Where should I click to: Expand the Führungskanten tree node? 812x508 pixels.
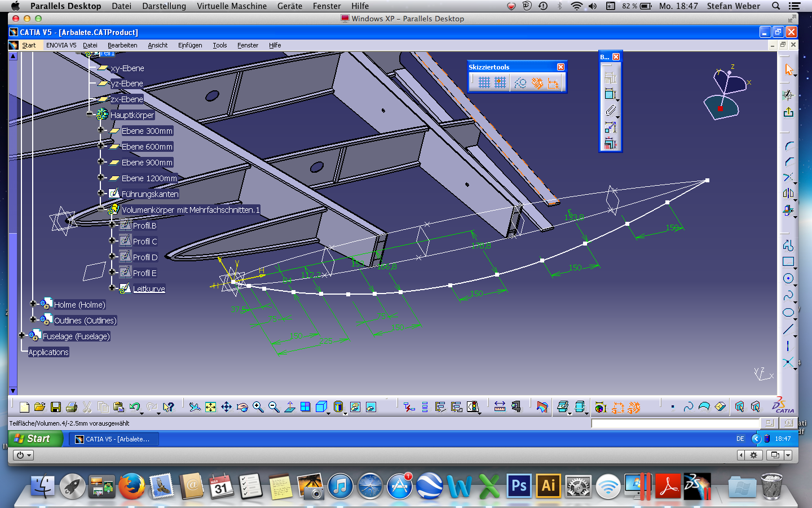pos(101,193)
